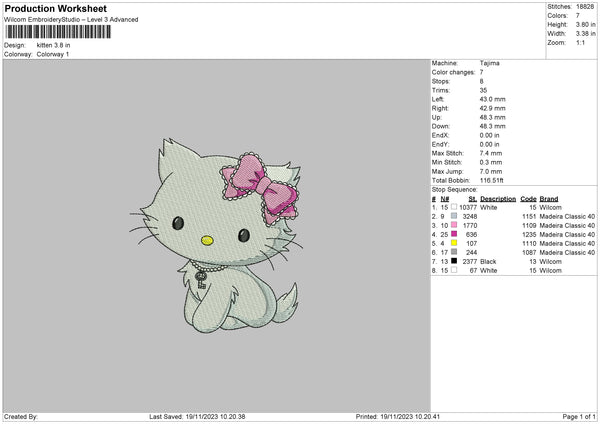The width and height of the screenshot is (600, 424).
Task: Click the 'Last Saved: 19/11/2023 10.20.38' text
Action: 197,416
